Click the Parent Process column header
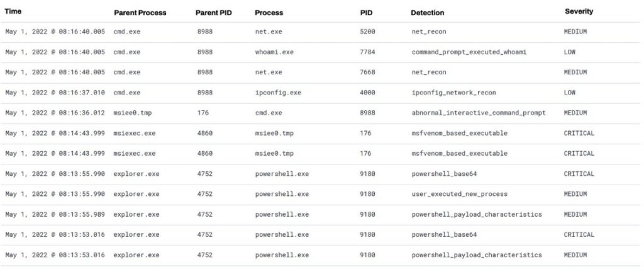Screen dimensions: 644x269 (140, 13)
